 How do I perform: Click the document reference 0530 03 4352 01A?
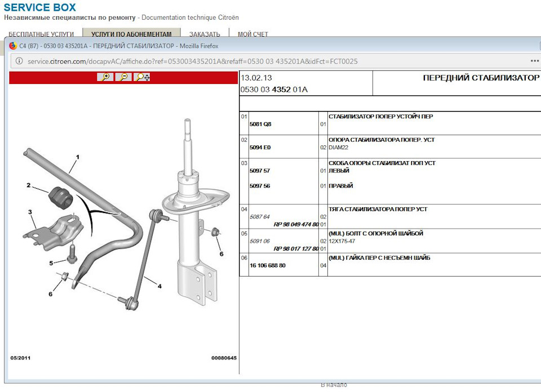click(x=274, y=90)
